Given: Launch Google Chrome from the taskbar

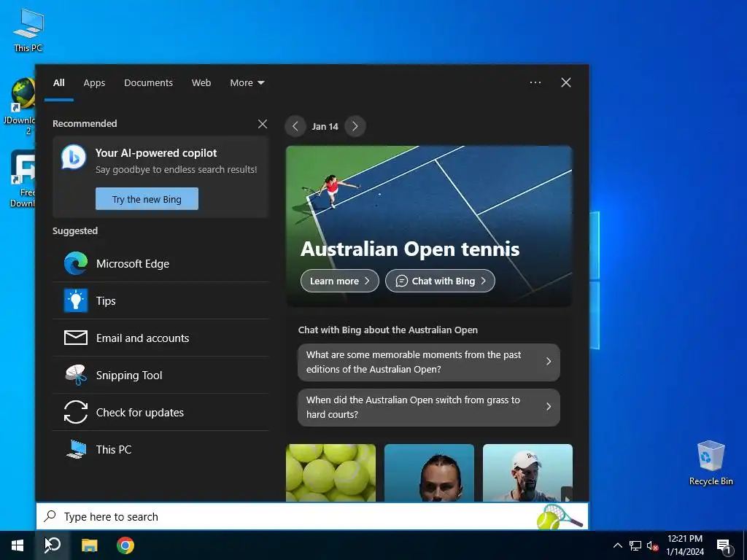Looking at the screenshot, I should 125,545.
